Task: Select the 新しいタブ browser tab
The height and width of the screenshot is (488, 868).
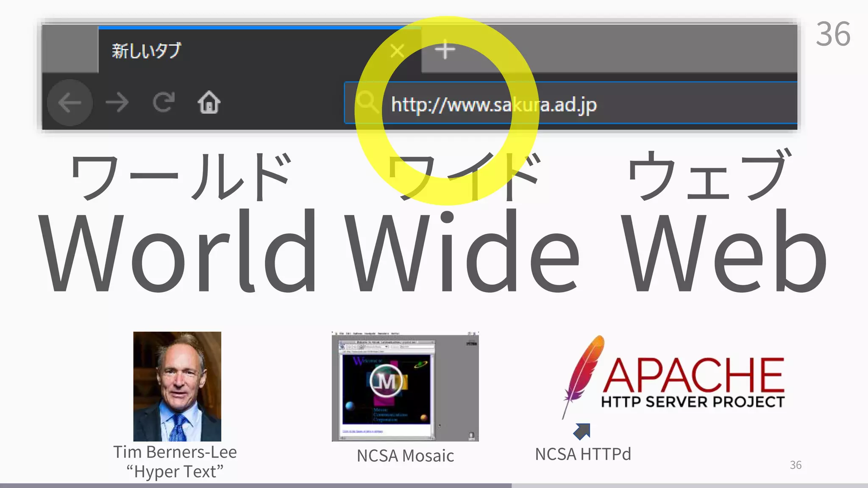Action: coord(260,50)
